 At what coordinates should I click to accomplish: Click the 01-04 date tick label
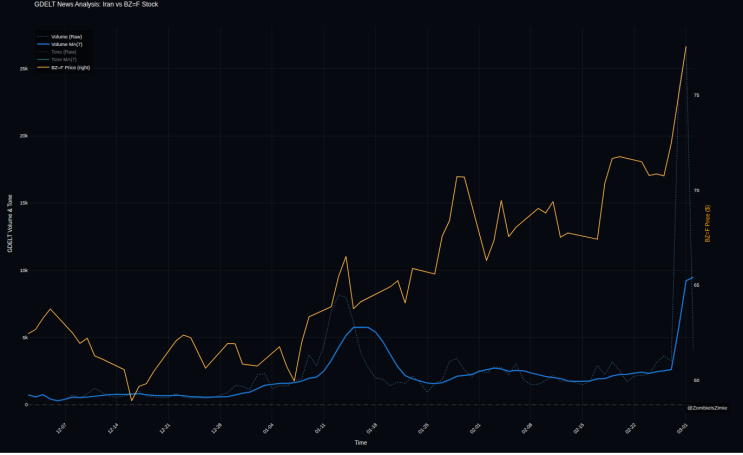(x=268, y=428)
